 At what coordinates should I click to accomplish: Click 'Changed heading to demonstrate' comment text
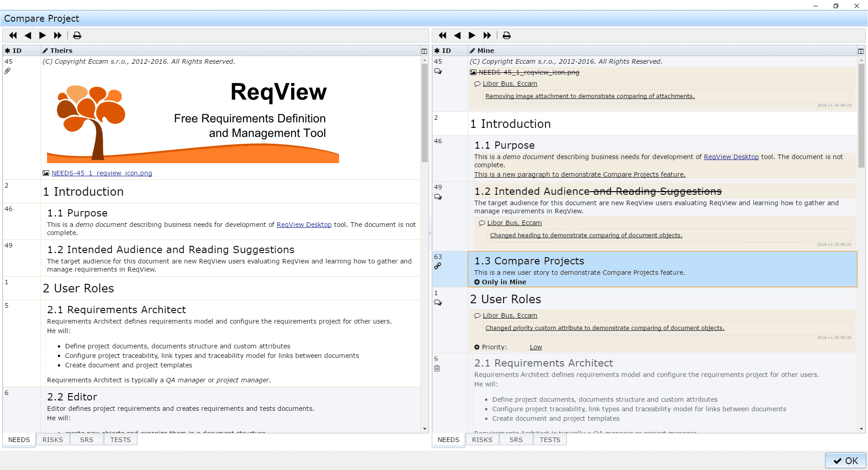[586, 235]
